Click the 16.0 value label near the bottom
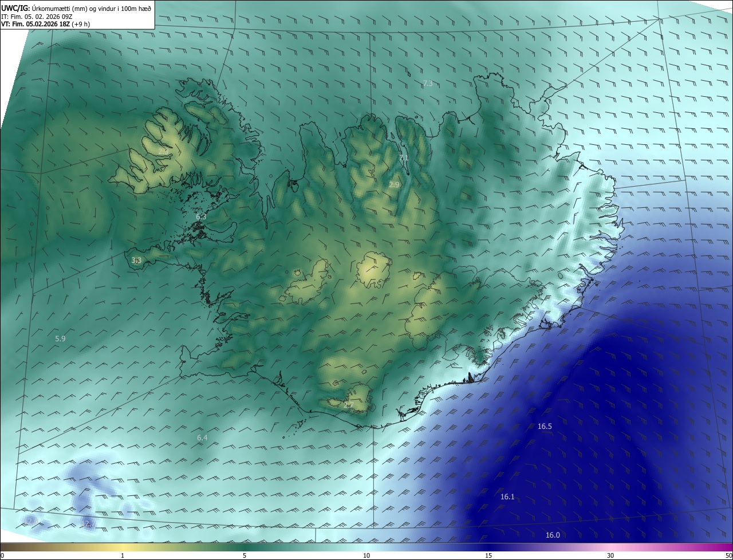Screen dimensions: 733x560 (553, 535)
